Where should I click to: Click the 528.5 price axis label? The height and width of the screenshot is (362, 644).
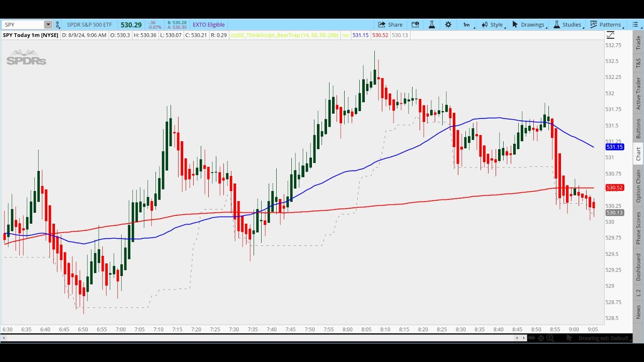[x=612, y=318]
